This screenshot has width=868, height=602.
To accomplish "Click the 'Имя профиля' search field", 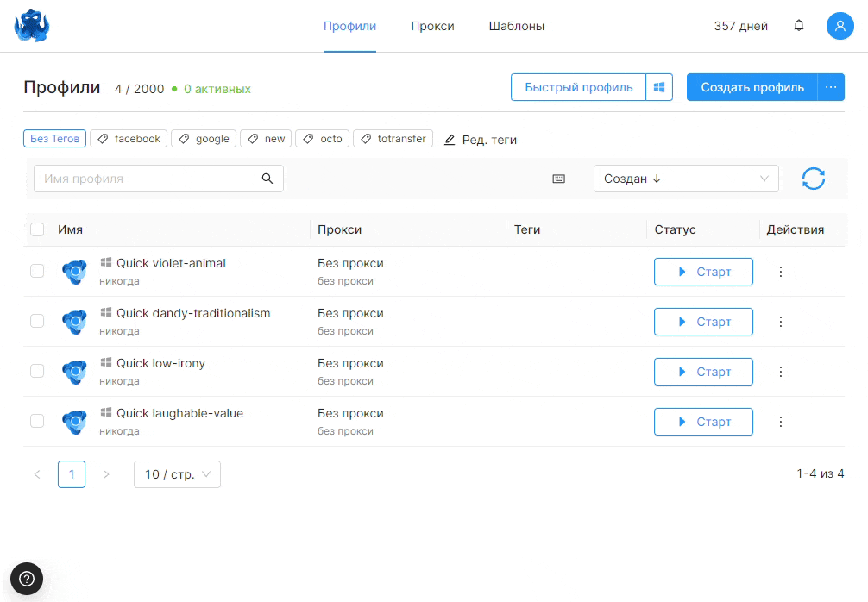I will coord(147,179).
